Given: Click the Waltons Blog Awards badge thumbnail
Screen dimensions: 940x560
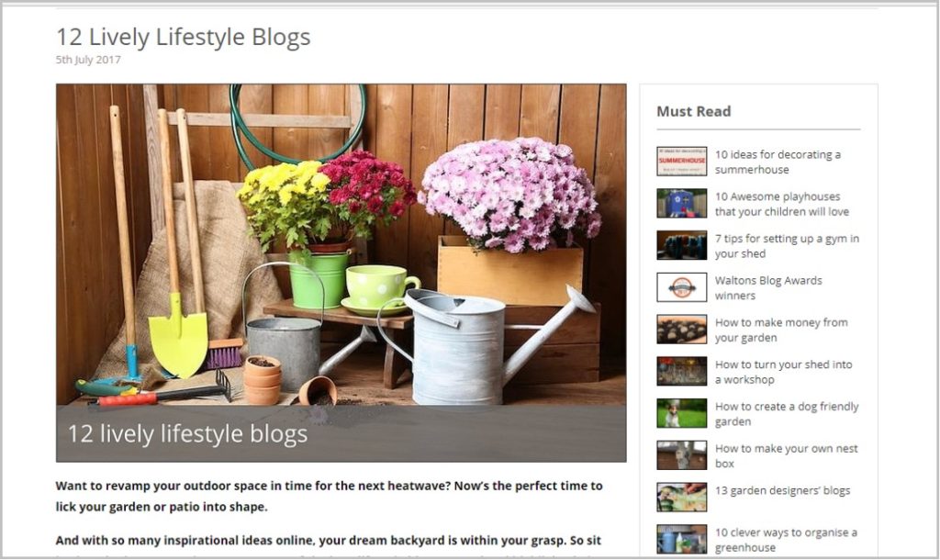Looking at the screenshot, I should pos(682,287).
